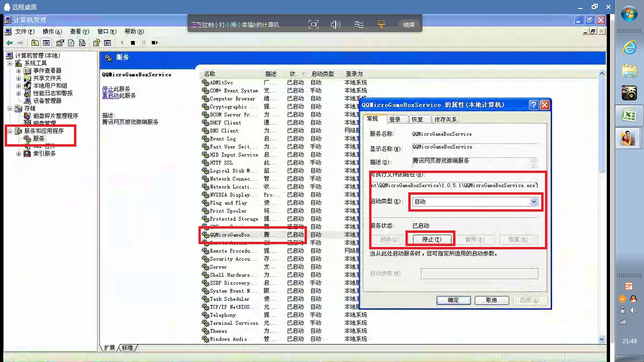
Task: Click the toolbar Help icon with question mark
Action: click(x=96, y=43)
